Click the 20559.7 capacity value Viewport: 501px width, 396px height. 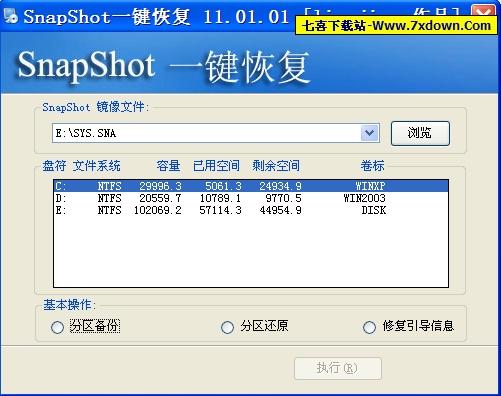click(x=160, y=198)
